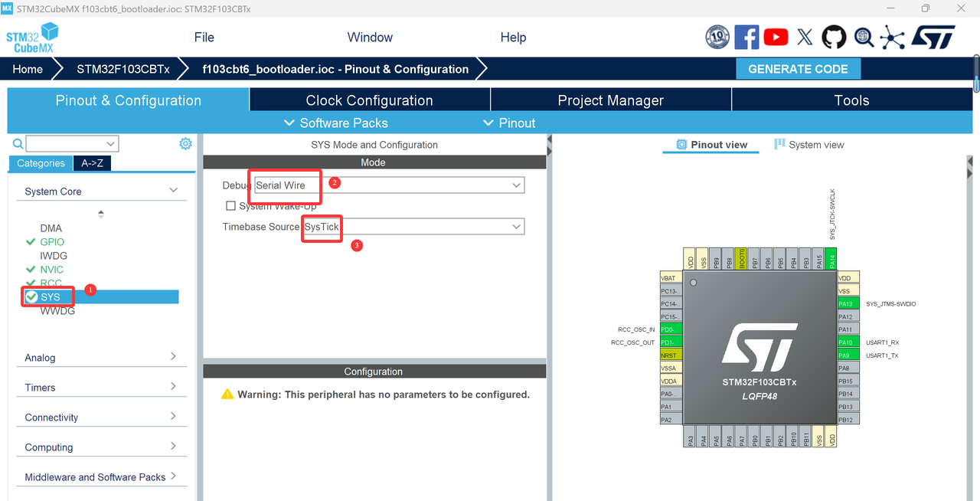Viewport: 980px width, 501px height.
Task: Open the ST community globe icon
Action: point(864,37)
